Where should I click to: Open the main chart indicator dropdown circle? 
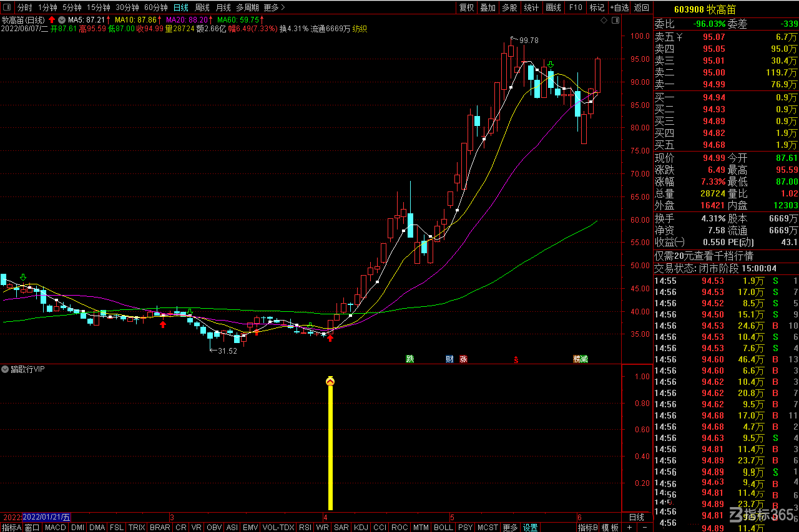tap(62, 20)
